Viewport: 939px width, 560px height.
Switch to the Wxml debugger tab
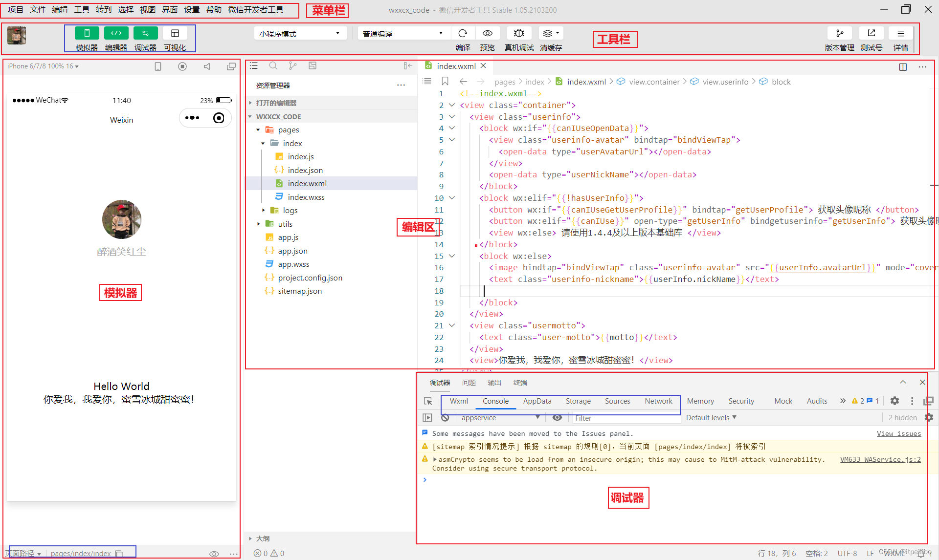459,401
